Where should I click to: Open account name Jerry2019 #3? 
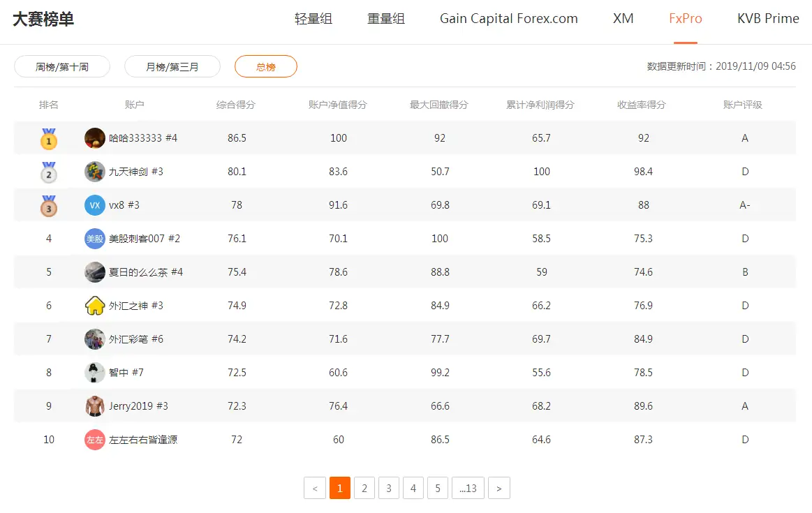[x=138, y=406]
